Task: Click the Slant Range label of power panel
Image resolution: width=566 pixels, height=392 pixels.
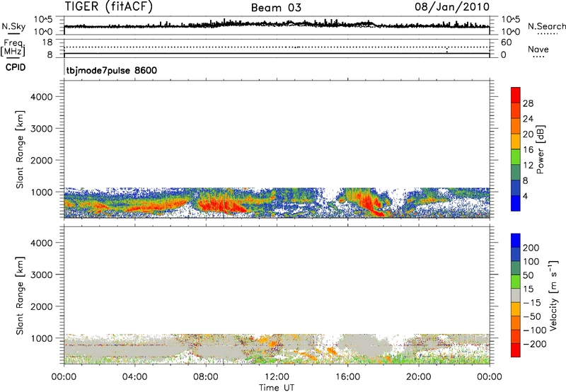Action: pos(20,149)
